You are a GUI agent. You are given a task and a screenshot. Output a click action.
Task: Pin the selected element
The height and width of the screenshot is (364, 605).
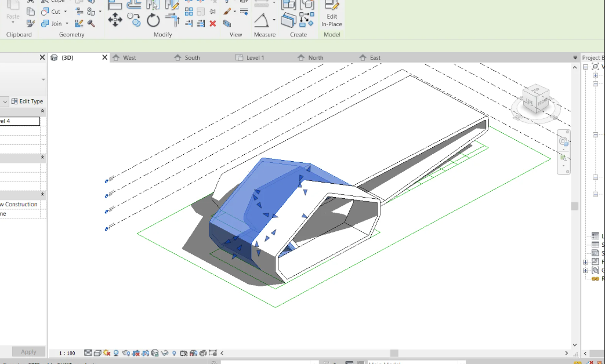point(212,12)
